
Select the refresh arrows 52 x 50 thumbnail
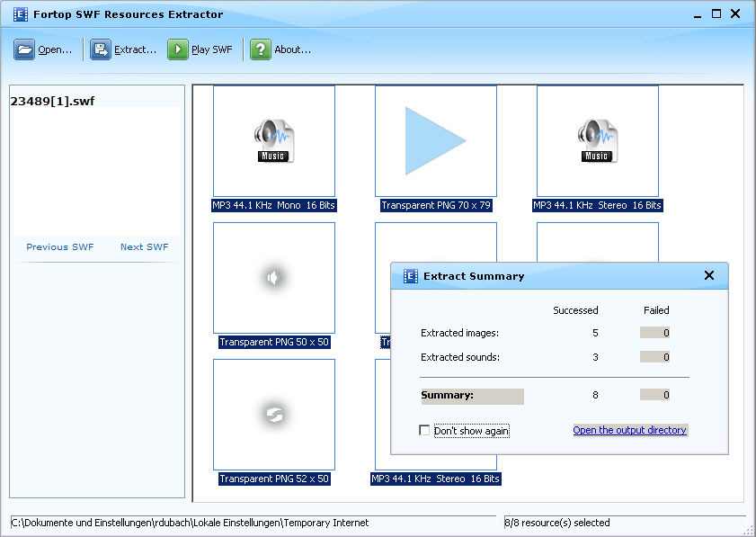(x=274, y=415)
